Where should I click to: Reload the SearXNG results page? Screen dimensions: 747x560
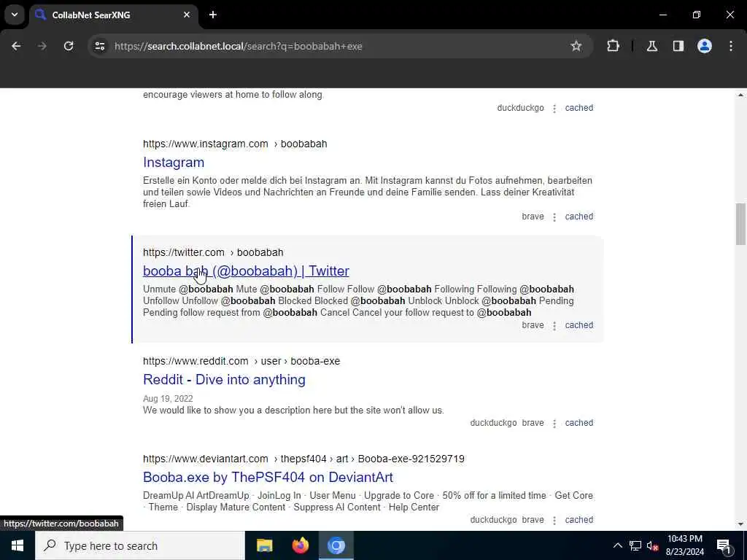coord(69,46)
